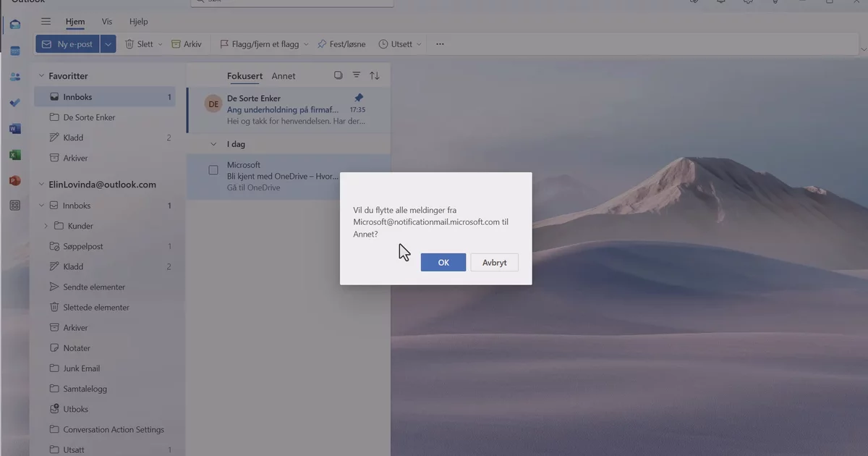Open the More apps grid icon

(x=15, y=206)
